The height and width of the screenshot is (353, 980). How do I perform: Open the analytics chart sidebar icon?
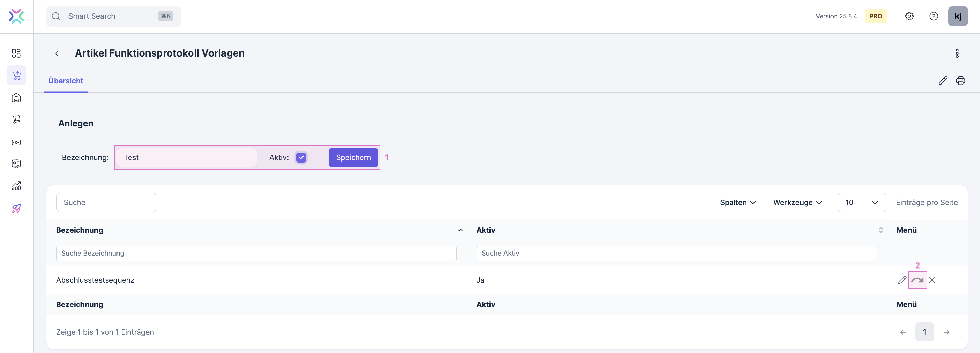click(x=16, y=186)
